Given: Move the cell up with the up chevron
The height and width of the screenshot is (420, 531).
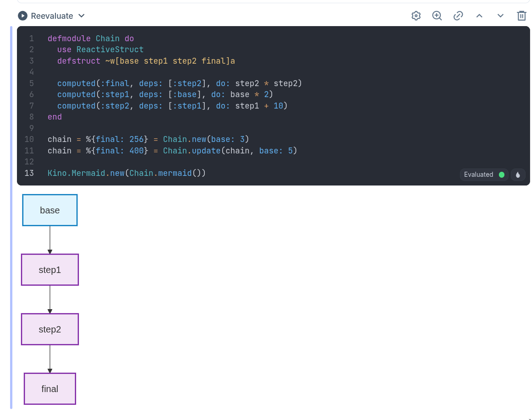Looking at the screenshot, I should click(x=479, y=16).
